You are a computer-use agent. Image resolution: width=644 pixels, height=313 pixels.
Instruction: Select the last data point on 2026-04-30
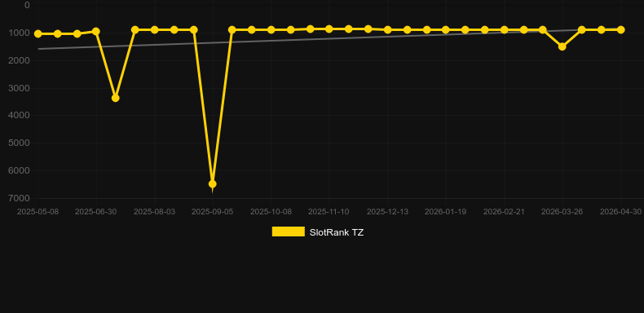point(620,30)
